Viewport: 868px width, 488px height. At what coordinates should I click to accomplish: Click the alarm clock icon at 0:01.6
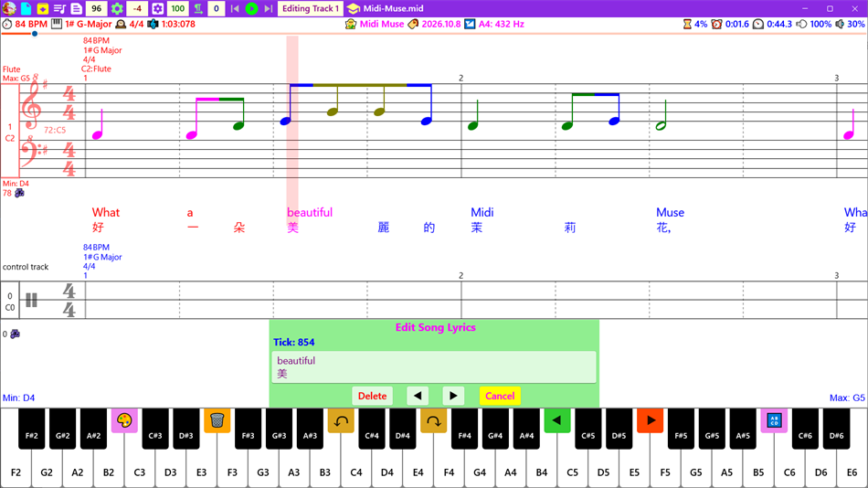point(717,24)
